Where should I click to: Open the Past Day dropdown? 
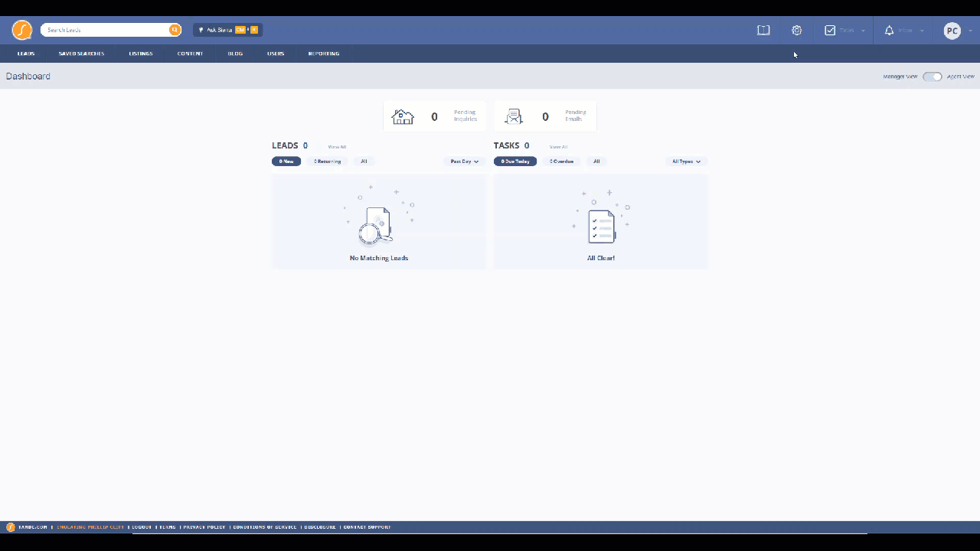[x=465, y=161]
